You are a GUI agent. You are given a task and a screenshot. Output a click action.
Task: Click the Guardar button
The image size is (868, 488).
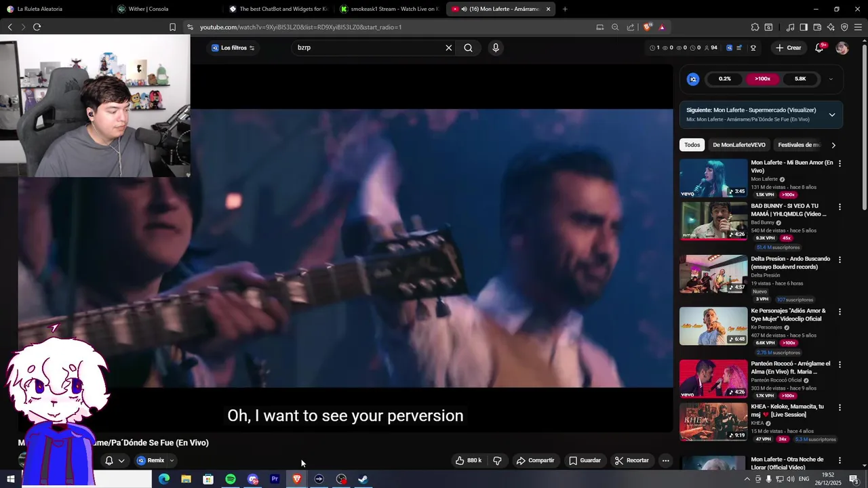585,461
